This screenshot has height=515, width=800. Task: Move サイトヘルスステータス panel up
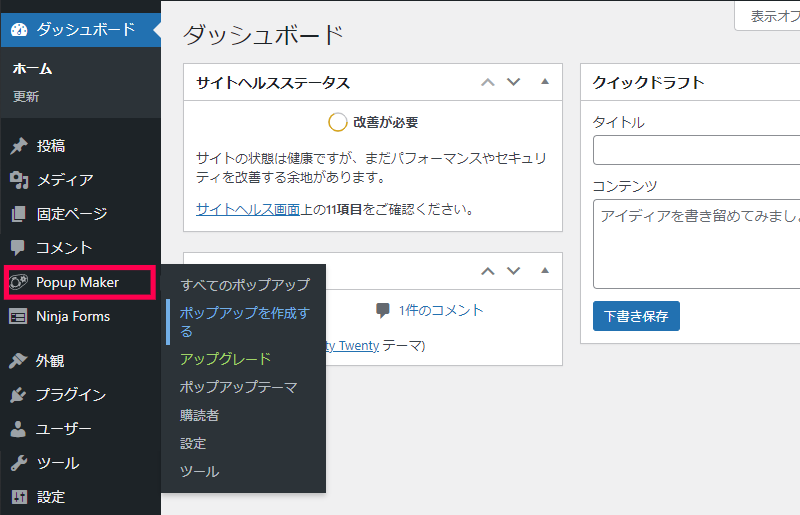[x=488, y=82]
